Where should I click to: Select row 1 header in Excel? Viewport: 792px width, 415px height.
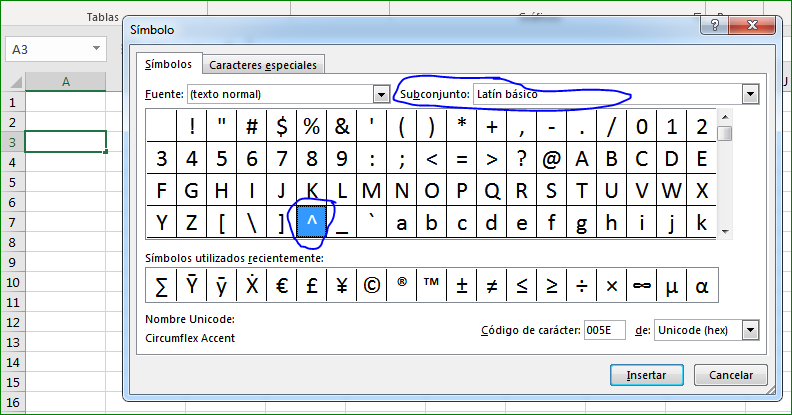pos(13,102)
